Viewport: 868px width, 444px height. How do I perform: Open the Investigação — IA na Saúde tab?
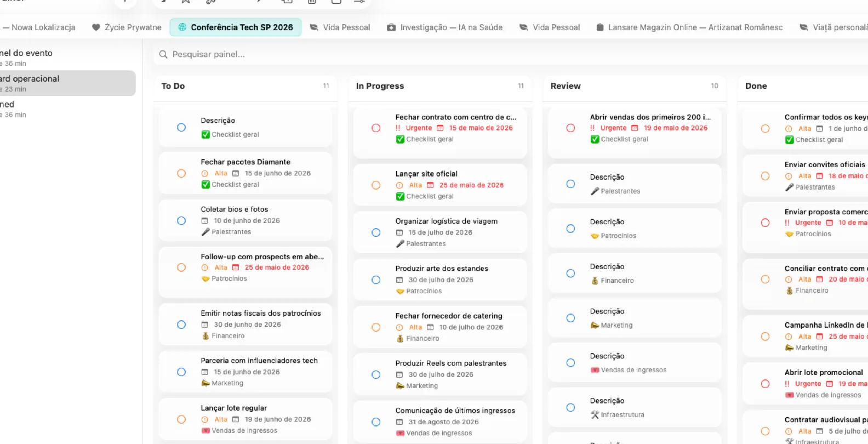pyautogui.click(x=444, y=27)
